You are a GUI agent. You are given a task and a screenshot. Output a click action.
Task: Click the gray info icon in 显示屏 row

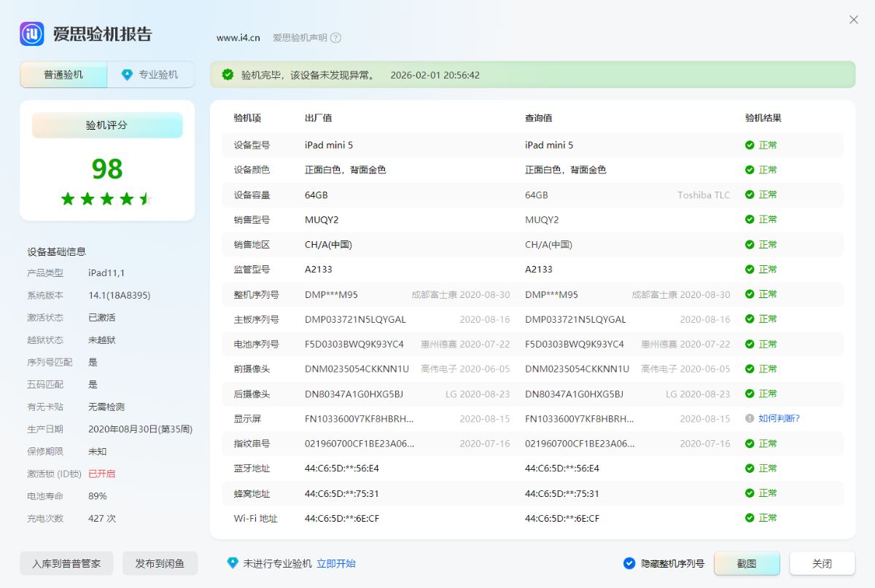tap(749, 418)
